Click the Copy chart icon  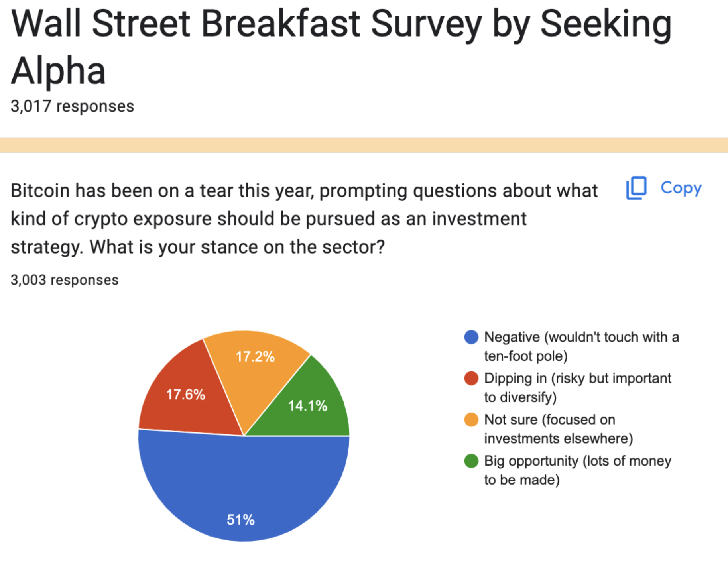(x=636, y=188)
